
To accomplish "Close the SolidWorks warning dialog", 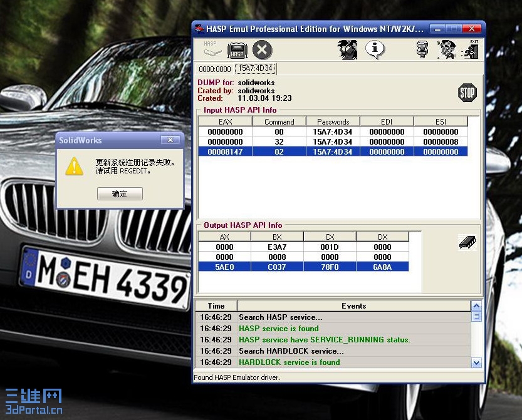I will coord(170,140).
